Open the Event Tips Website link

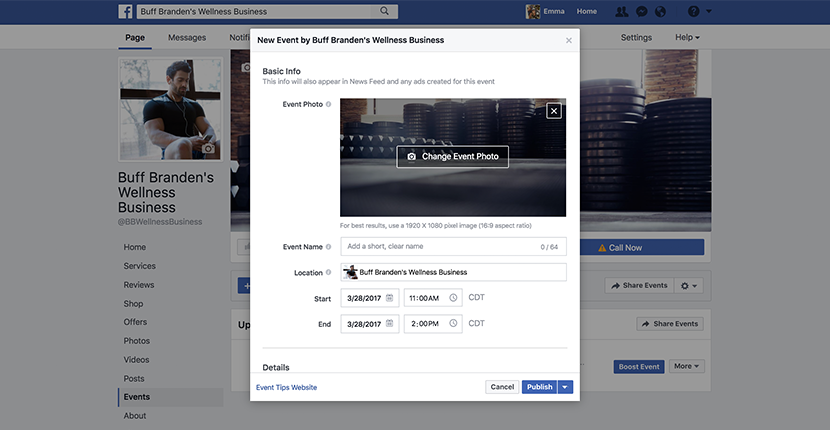pyautogui.click(x=286, y=388)
